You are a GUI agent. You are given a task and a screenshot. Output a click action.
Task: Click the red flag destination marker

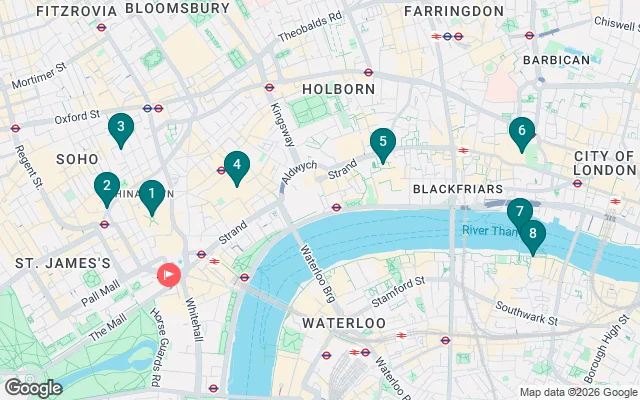169,274
